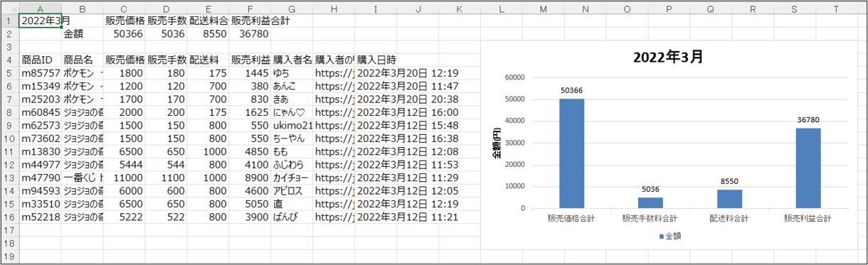Open the buyer URL link in ゆち's row
868x265 pixels.
[x=334, y=72]
